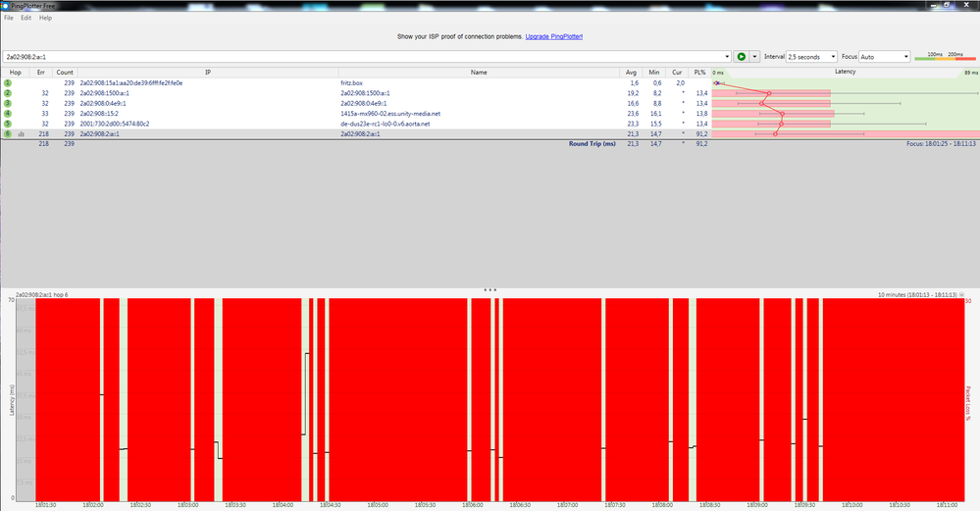Click the 23,6 average latency value
The width and height of the screenshot is (980, 511).
point(633,114)
